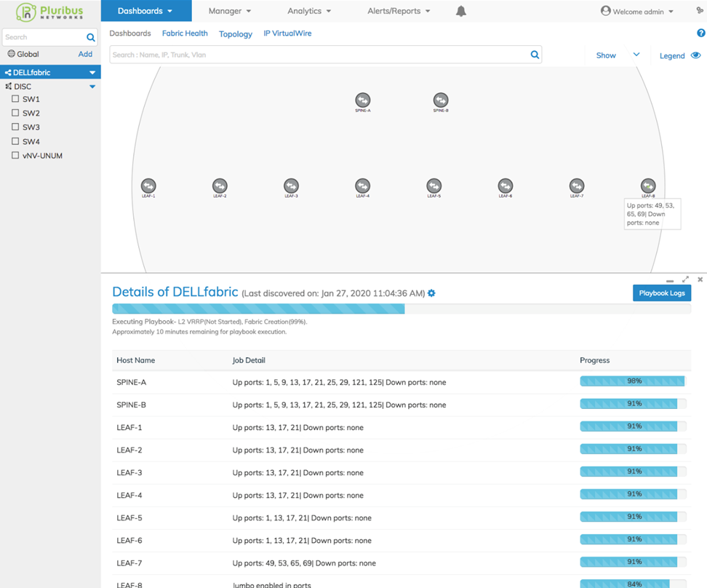This screenshot has width=707, height=588.
Task: Open Playbook Logs
Action: tap(661, 293)
